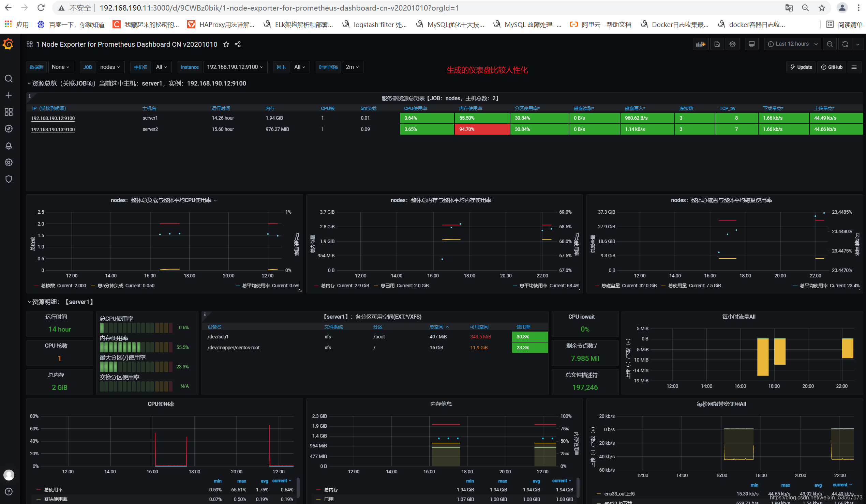Open the browser translate icon

tap(789, 8)
